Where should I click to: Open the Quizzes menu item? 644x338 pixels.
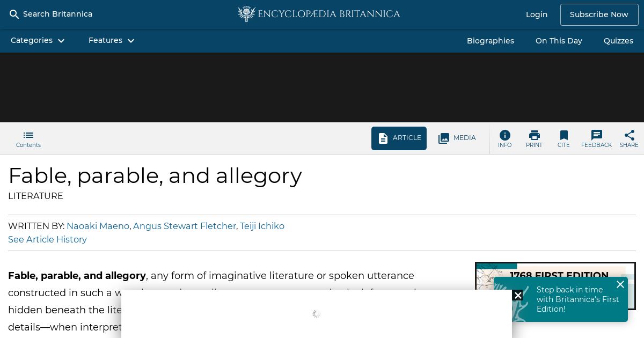pyautogui.click(x=618, y=41)
